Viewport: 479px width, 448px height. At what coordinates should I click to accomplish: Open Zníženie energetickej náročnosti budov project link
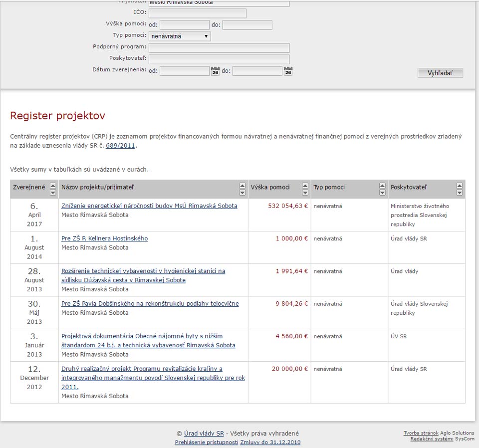coord(149,206)
